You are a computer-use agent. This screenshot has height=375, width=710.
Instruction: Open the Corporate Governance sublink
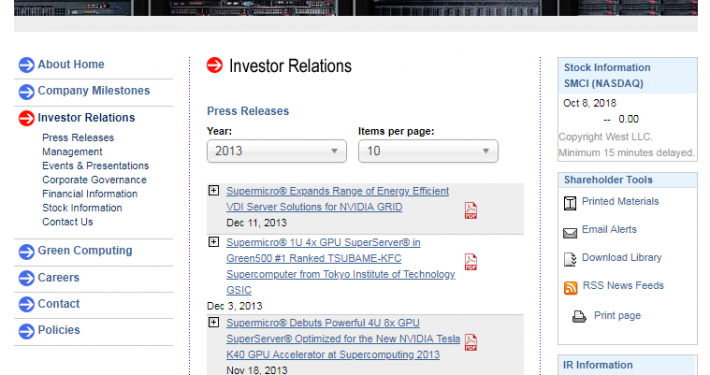pos(94,180)
